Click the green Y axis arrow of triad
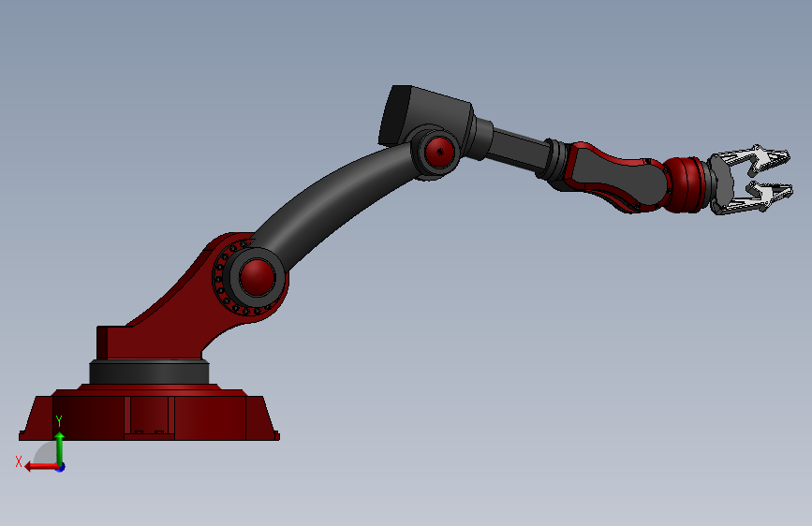 pyautogui.click(x=60, y=448)
